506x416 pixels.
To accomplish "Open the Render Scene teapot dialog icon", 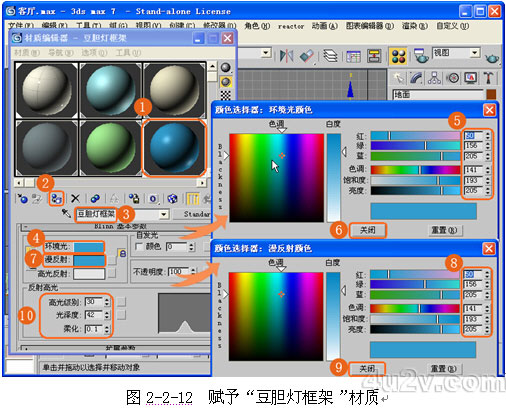I will [421, 56].
